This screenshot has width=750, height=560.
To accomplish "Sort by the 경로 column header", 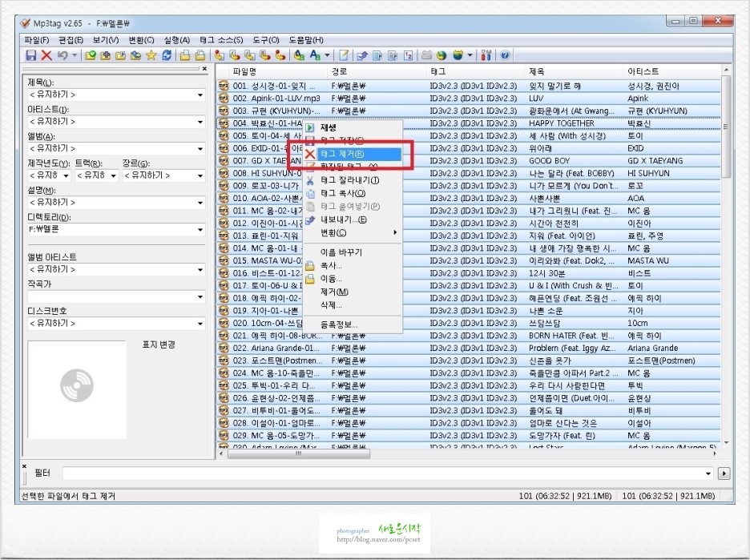I will (377, 71).
